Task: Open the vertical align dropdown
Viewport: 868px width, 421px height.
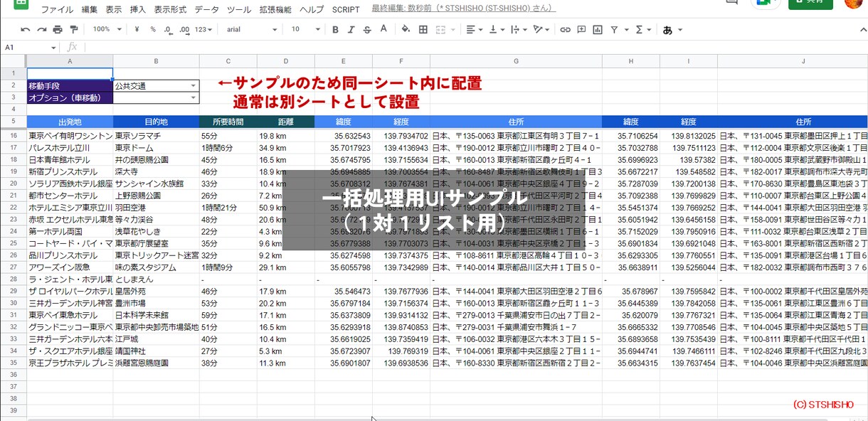Action: 495,29
